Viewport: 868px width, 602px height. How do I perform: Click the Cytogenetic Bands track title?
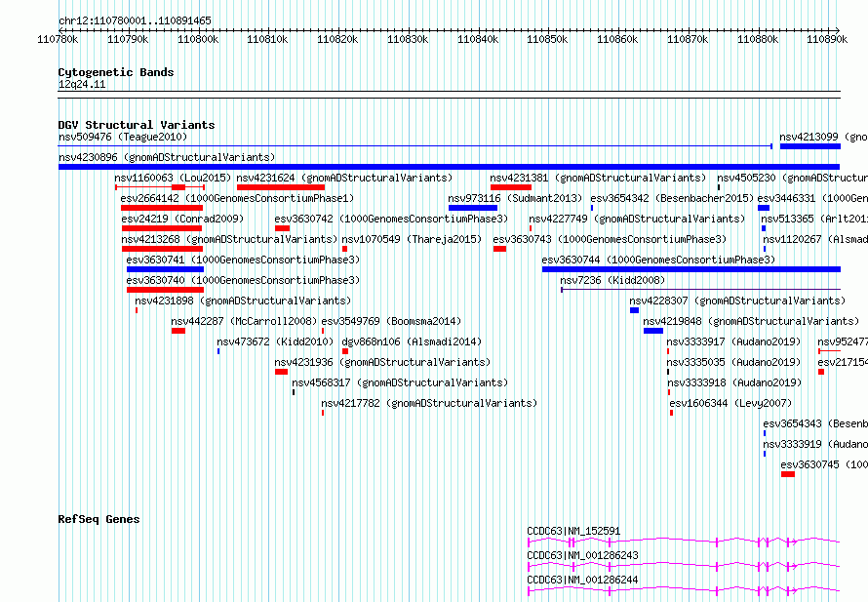[116, 72]
